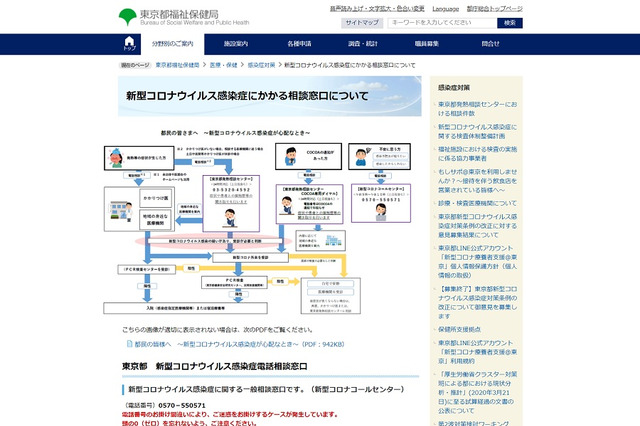
Task: Open the Language link
Action: (x=446, y=9)
